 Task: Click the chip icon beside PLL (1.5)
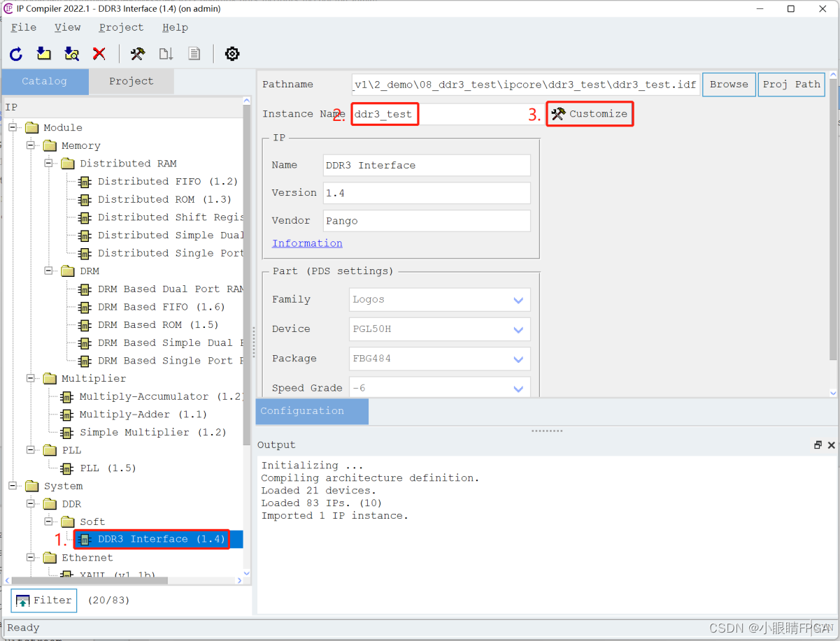(67, 468)
